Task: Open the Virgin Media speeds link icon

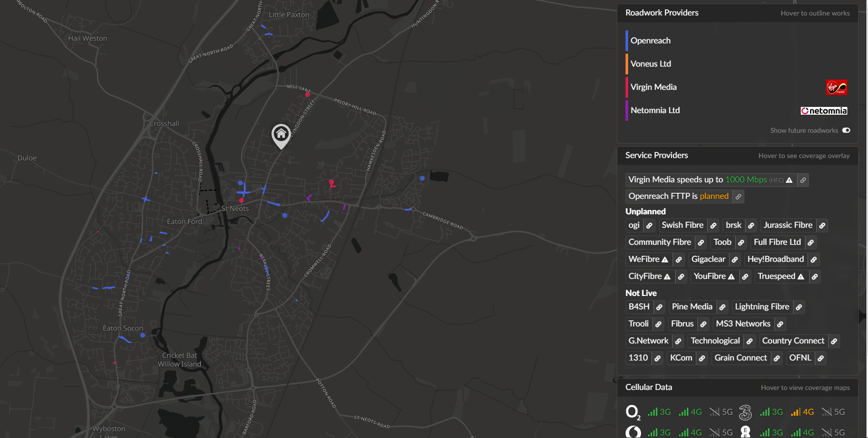Action: click(x=803, y=180)
